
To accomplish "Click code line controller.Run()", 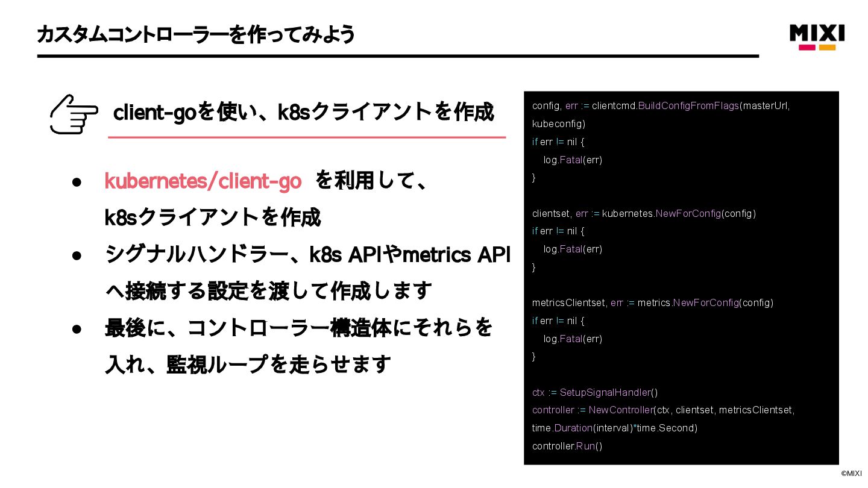I will (x=567, y=446).
